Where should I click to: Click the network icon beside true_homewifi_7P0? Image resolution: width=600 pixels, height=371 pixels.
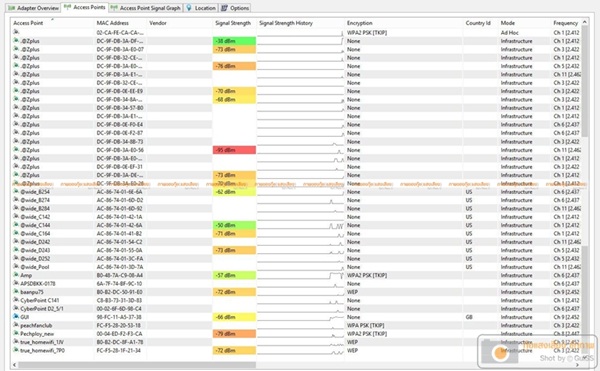click(x=16, y=350)
